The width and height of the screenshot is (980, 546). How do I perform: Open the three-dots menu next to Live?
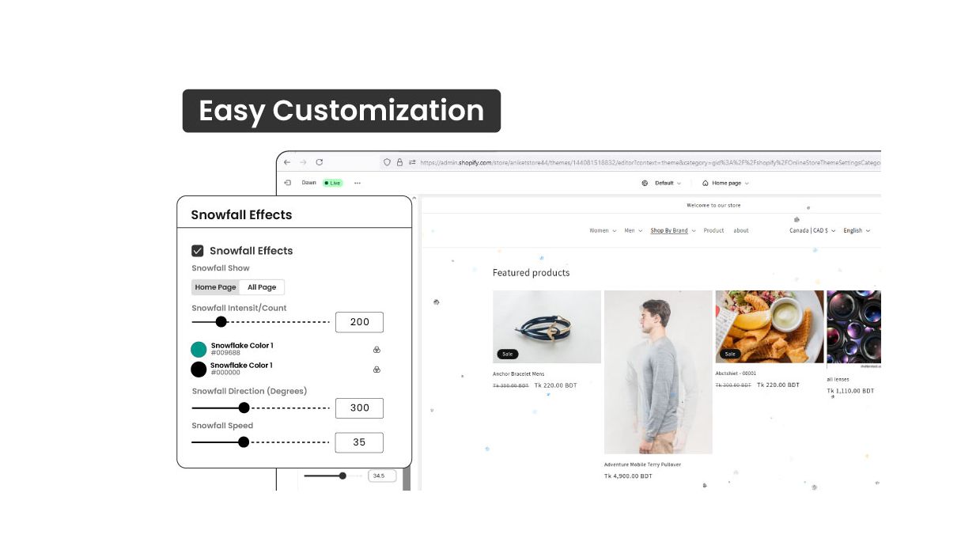[x=358, y=183]
